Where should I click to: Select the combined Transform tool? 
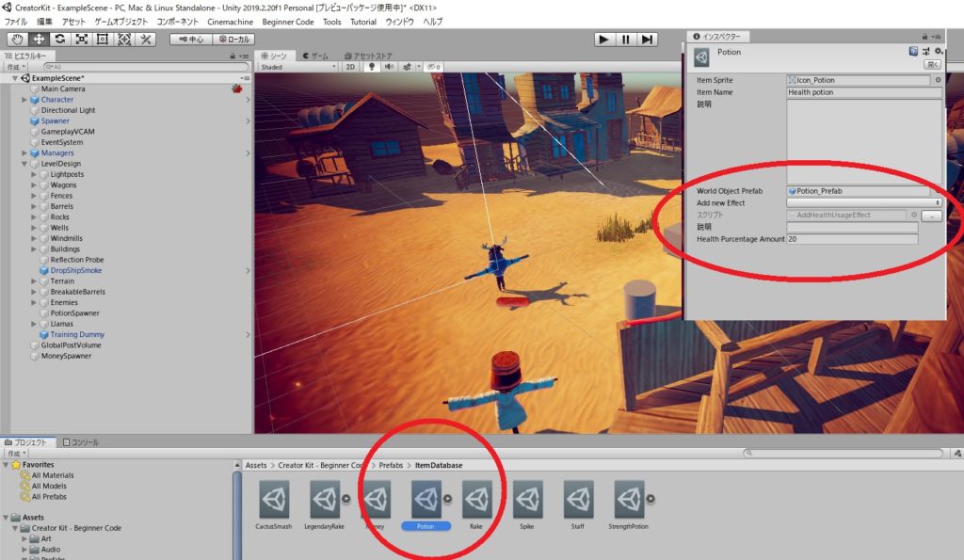pos(124,40)
